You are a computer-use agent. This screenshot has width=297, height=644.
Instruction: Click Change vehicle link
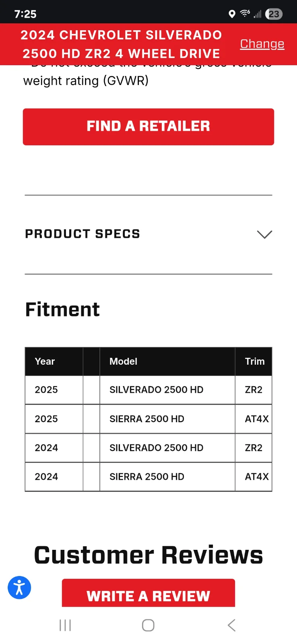pyautogui.click(x=262, y=44)
